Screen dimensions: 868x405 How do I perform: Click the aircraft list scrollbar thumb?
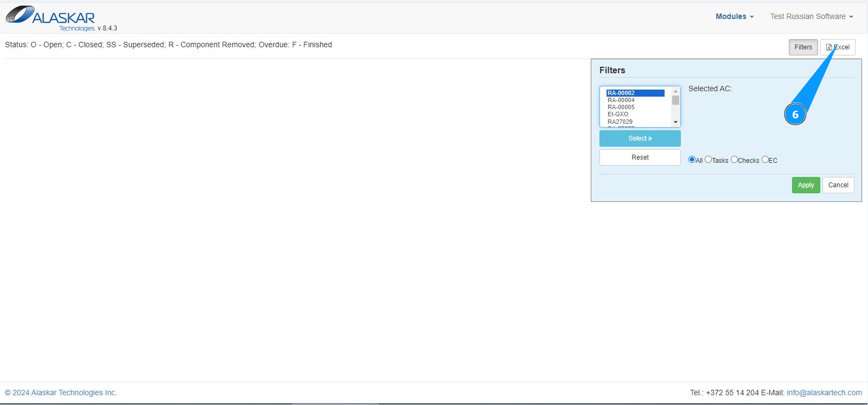(675, 100)
